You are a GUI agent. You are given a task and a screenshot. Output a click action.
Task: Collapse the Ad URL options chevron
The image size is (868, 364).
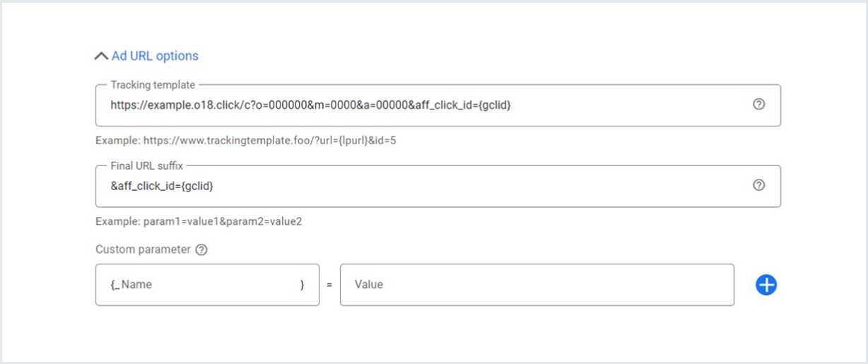101,56
